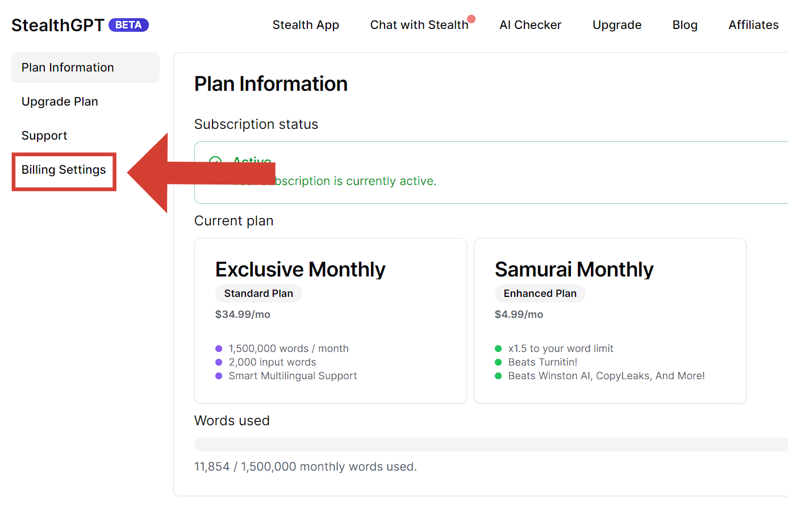Open Stealth App from top navigation

[306, 25]
